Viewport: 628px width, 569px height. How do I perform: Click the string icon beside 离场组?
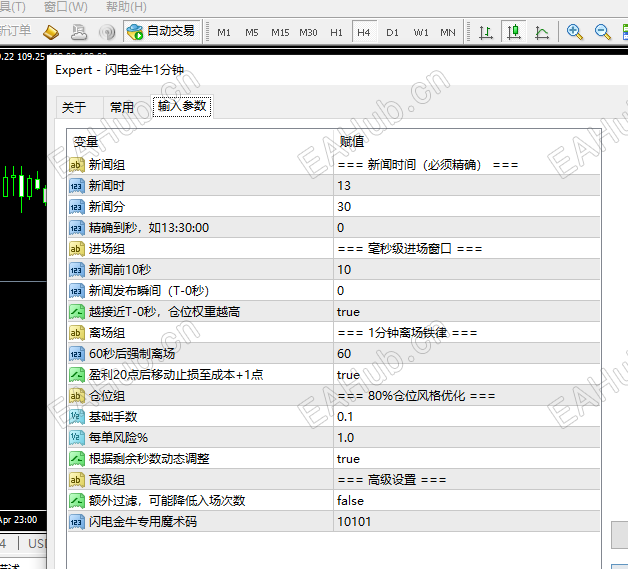pyautogui.click(x=76, y=333)
